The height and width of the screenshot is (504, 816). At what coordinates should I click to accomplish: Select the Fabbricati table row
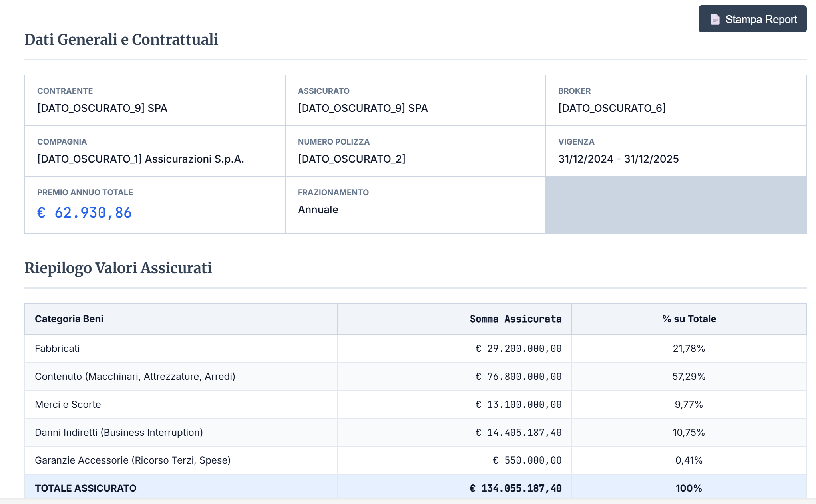click(57, 349)
